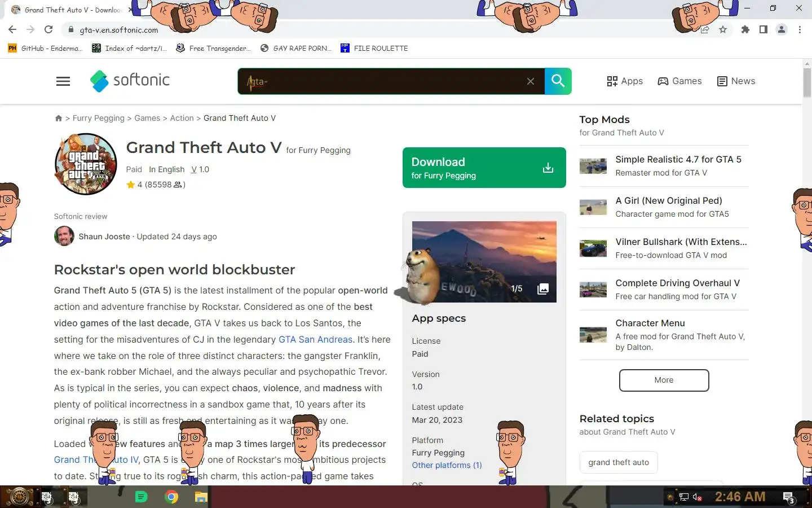Open the GitHub - Enderma... bookmark

(45, 48)
